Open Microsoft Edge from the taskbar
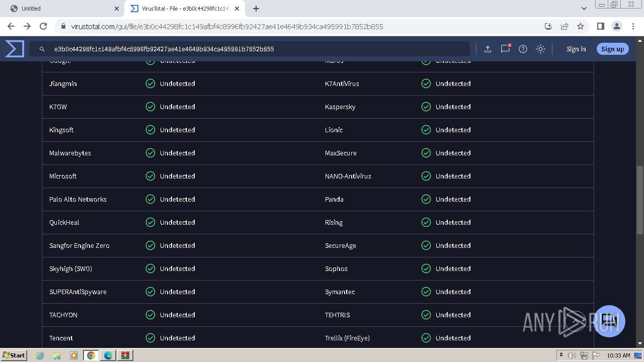644x362 pixels. (108, 355)
